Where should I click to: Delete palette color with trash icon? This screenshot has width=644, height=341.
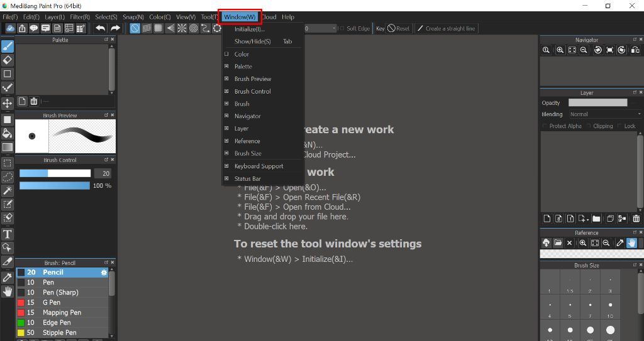coord(34,101)
